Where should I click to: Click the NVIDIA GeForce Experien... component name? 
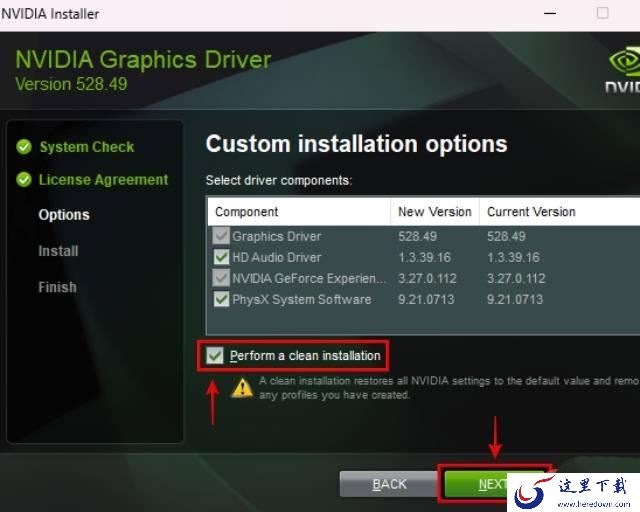[x=309, y=278]
